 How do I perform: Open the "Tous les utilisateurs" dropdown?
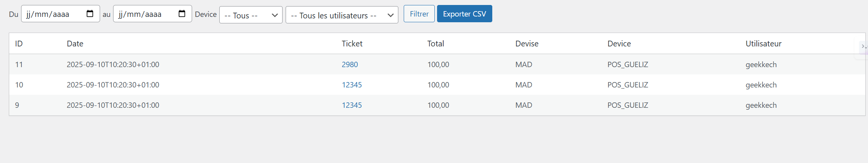point(342,15)
